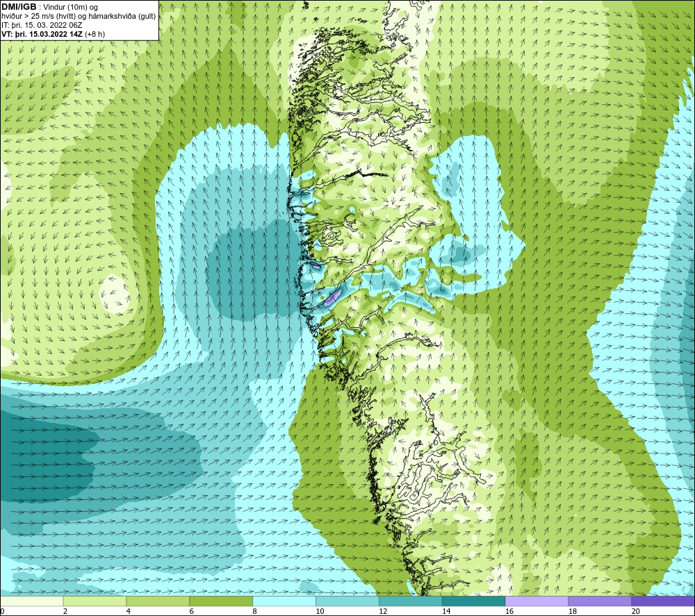Click the legend scale label "0"
Screen dimensions: 695x616
tap(2, 612)
